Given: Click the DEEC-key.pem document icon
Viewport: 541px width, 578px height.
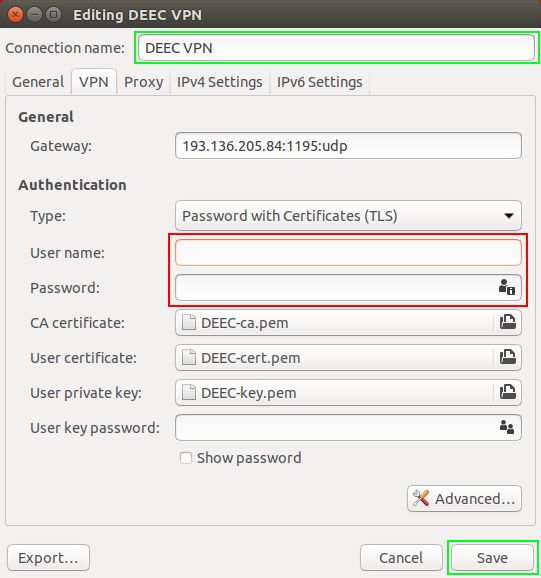Looking at the screenshot, I should [x=189, y=392].
